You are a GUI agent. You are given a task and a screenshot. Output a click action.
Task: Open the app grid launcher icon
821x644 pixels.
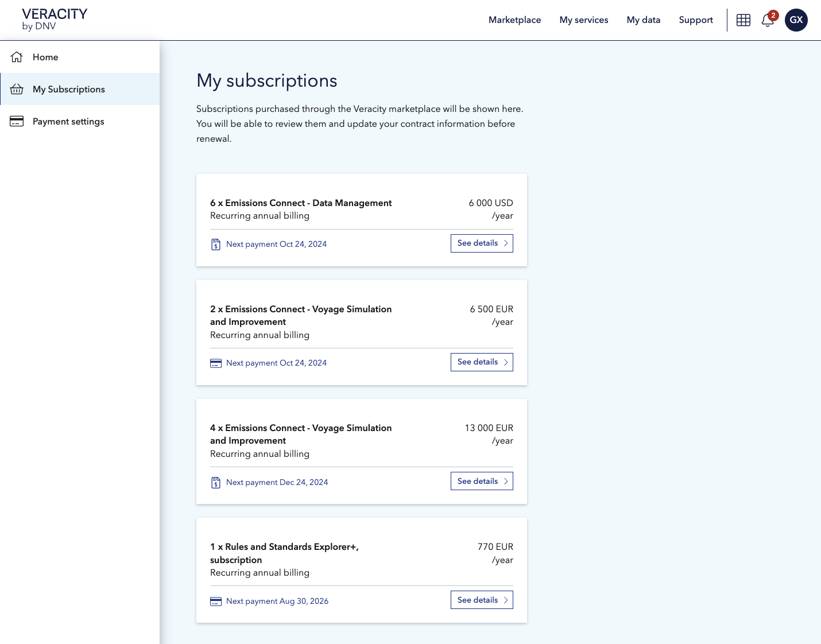click(743, 20)
